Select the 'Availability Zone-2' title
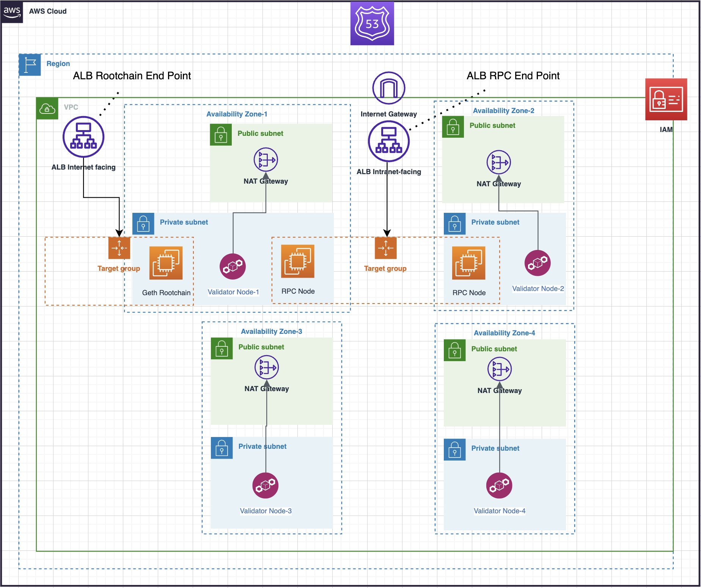Screen dimensions: 701x588 (503, 111)
